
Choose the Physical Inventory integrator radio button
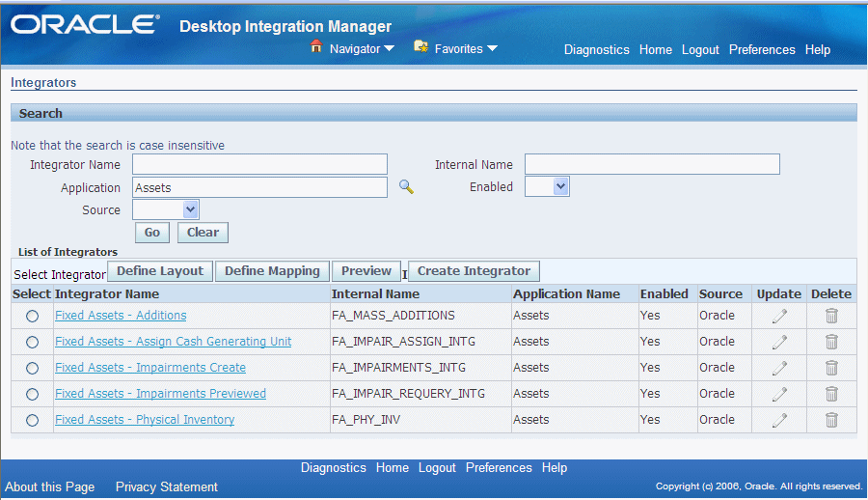(33, 420)
